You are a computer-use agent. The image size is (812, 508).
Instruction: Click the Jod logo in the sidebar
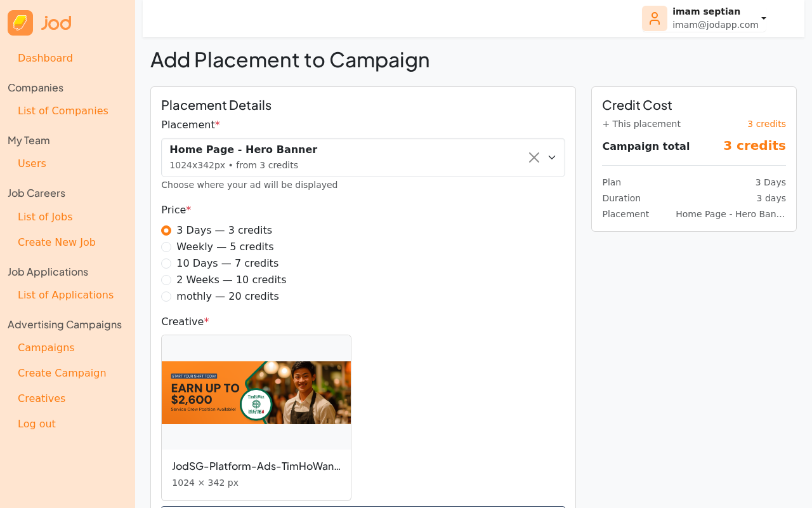tap(38, 22)
